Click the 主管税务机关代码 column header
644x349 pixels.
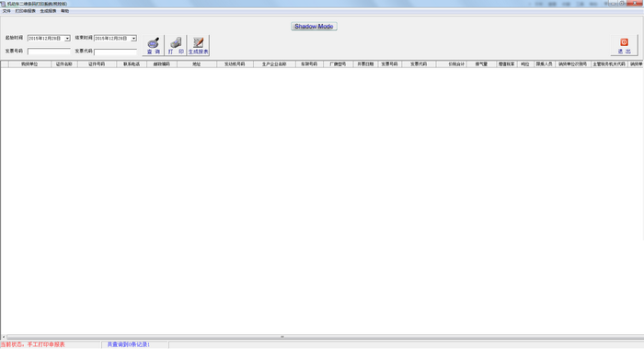tap(609, 64)
